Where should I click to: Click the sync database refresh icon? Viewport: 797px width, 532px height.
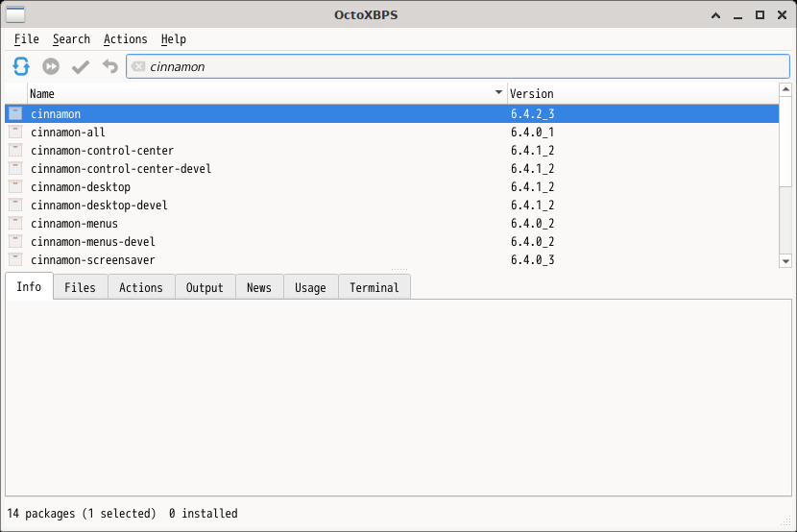point(21,66)
